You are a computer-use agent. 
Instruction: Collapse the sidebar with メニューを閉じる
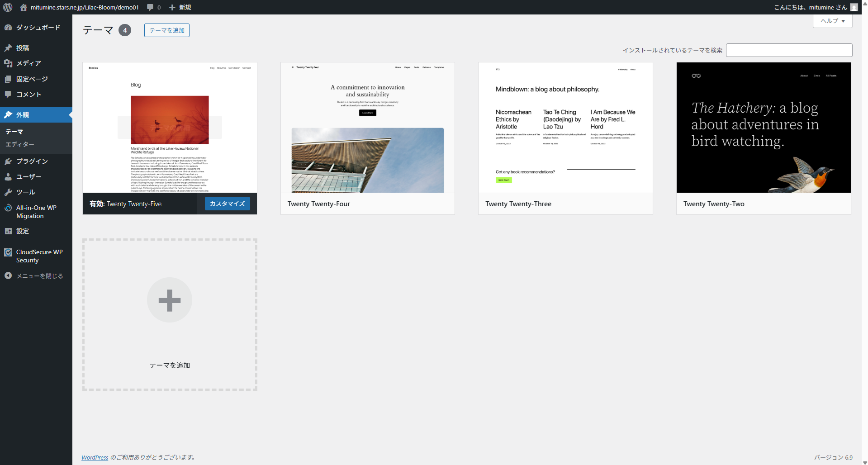pos(39,276)
